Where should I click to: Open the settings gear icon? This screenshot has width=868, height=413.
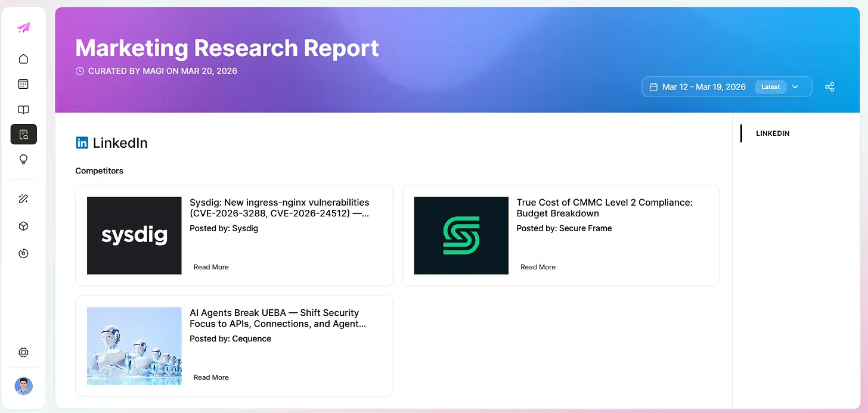tap(23, 352)
